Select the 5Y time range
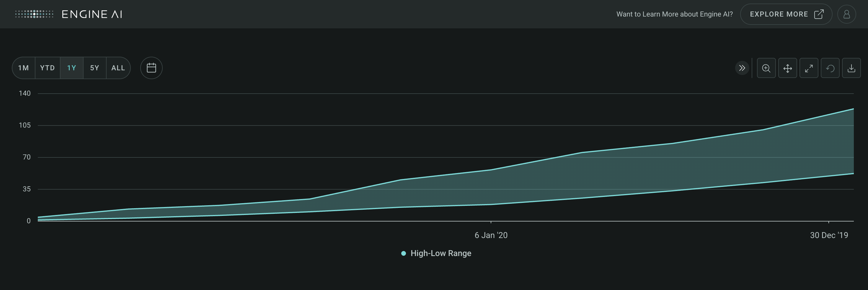Image resolution: width=868 pixels, height=290 pixels. click(95, 68)
